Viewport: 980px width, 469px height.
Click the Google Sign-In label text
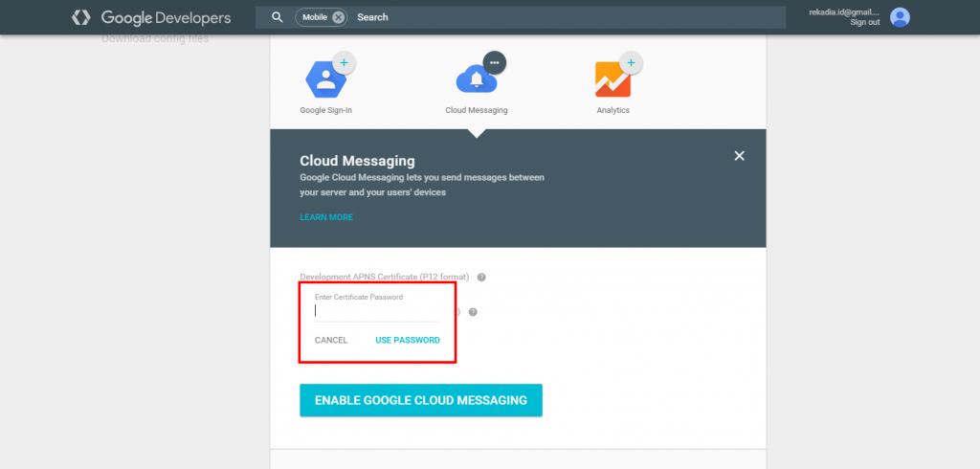[325, 110]
